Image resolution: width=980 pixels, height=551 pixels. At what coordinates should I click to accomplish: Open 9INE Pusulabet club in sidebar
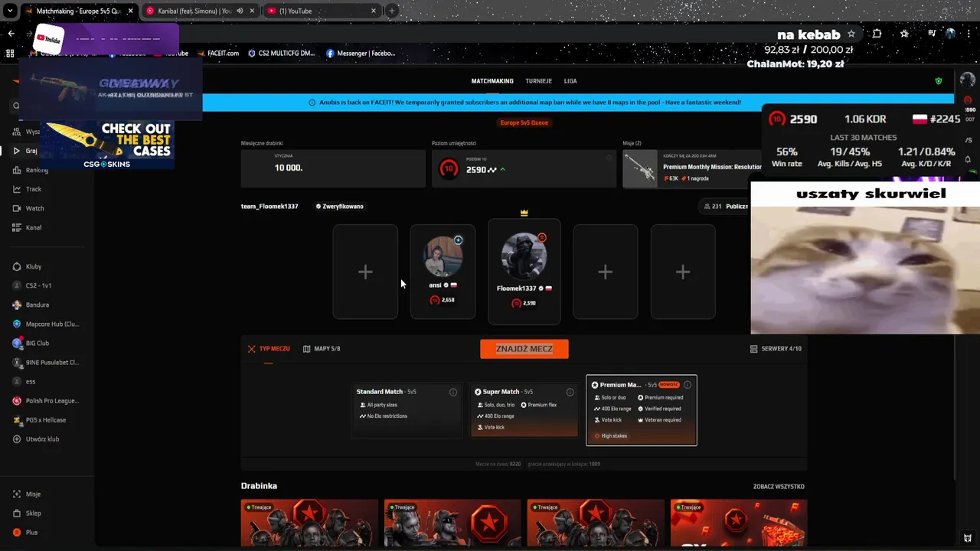46,362
